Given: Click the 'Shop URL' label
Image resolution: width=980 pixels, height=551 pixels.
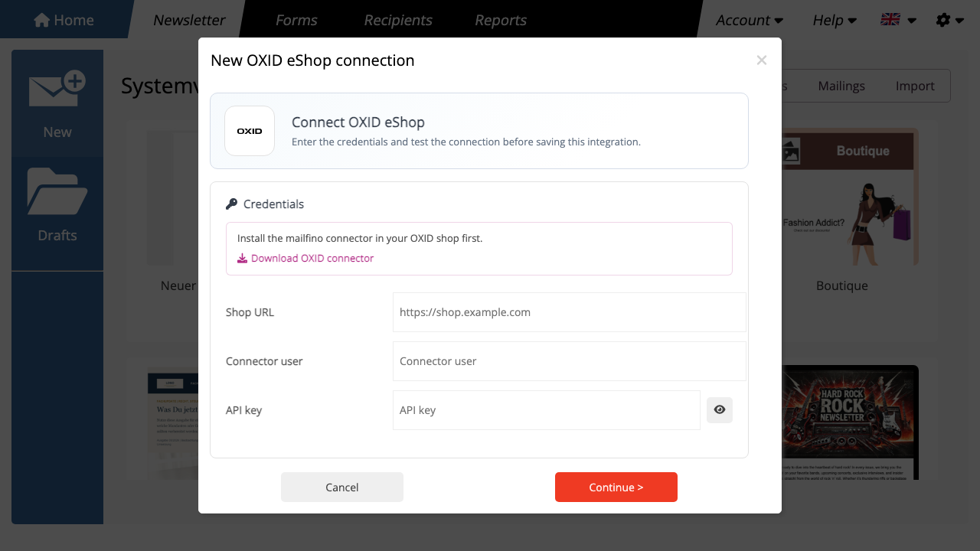Looking at the screenshot, I should tap(250, 312).
